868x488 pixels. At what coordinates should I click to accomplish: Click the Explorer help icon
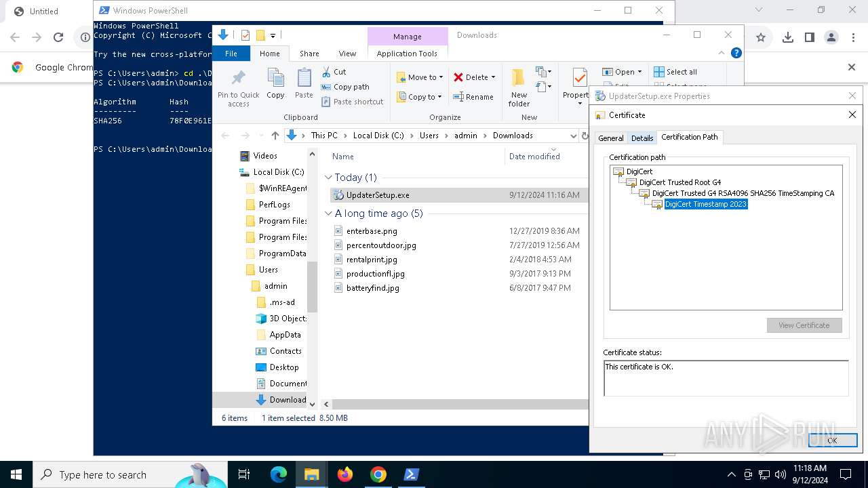coord(736,53)
